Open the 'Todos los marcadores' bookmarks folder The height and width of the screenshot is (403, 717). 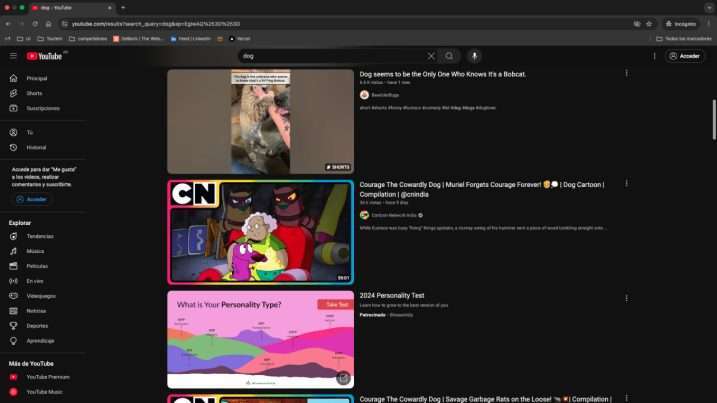pos(684,39)
